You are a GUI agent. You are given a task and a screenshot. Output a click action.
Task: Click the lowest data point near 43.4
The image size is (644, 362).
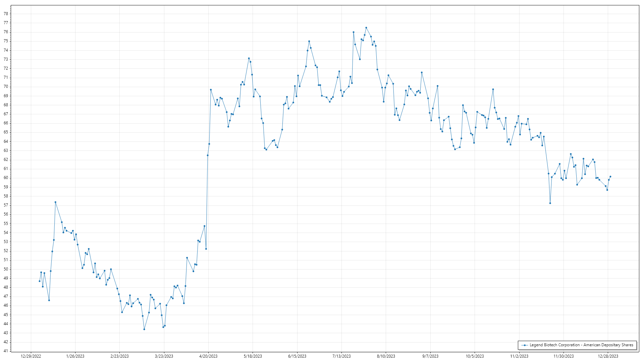point(144,329)
